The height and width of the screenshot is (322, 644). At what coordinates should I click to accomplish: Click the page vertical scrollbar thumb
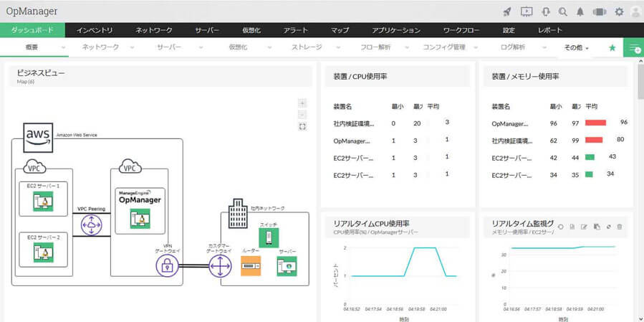[640, 81]
